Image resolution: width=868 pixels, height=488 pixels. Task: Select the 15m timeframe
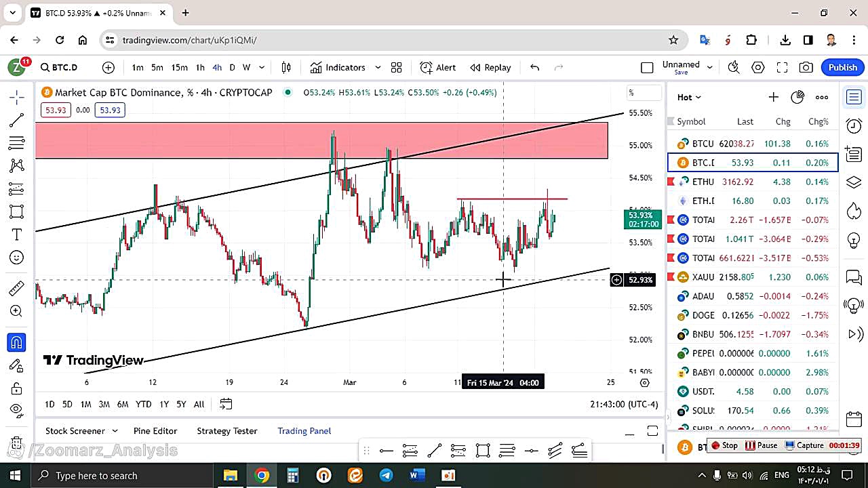coord(179,67)
